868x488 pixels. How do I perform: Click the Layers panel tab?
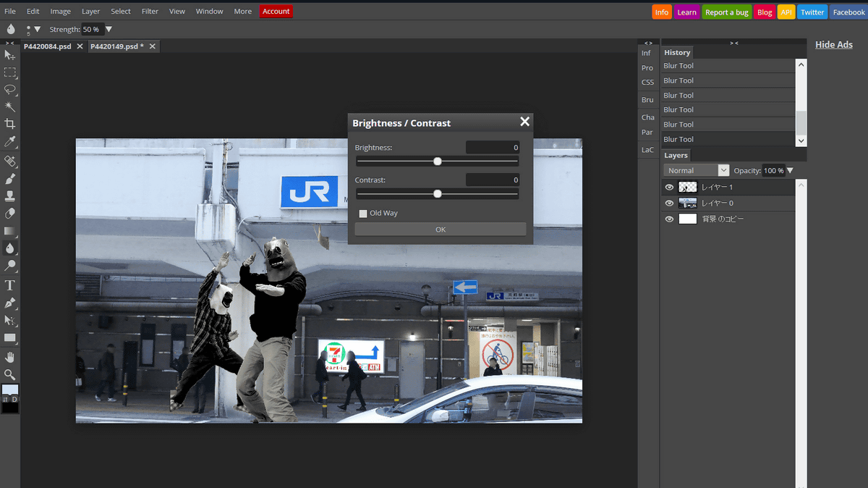click(676, 155)
